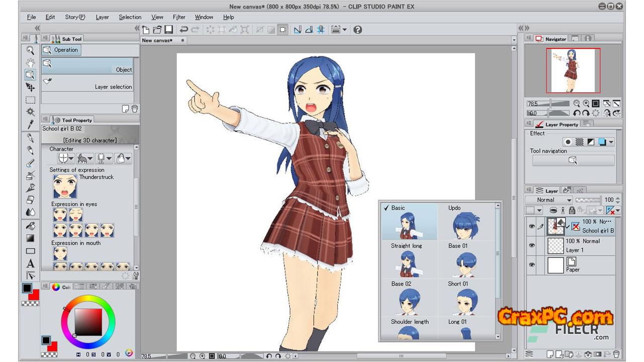Open the Filter menu
This screenshot has width=644, height=362.
point(179,17)
